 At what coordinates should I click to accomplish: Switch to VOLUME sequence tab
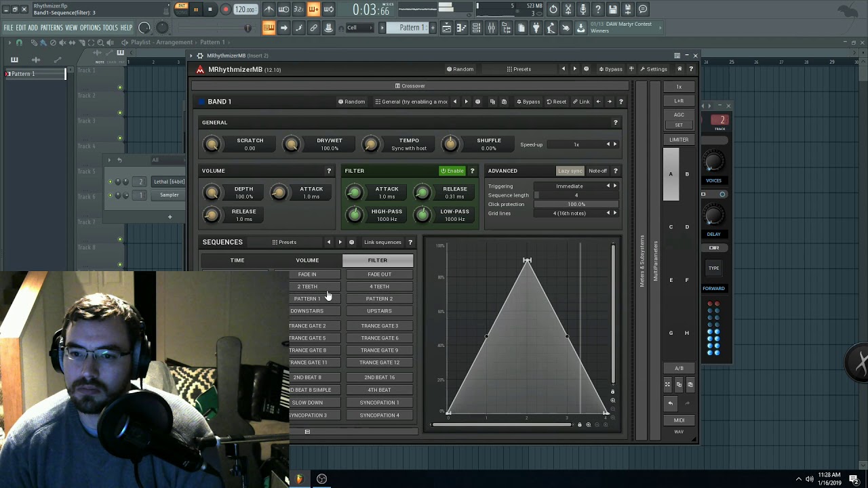(x=307, y=260)
